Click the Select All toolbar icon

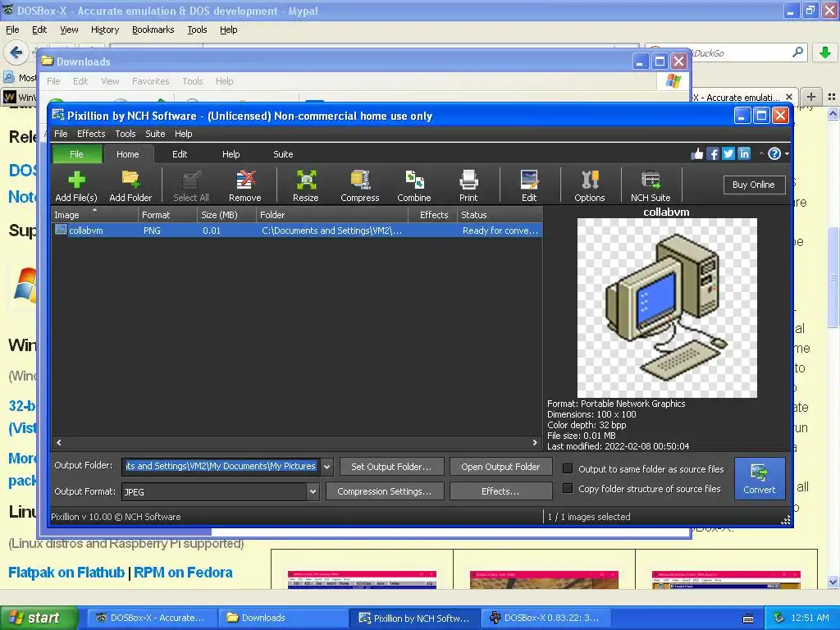[x=190, y=186]
